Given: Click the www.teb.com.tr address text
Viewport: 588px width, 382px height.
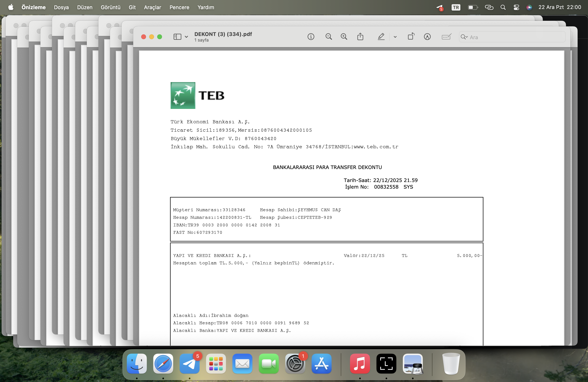Looking at the screenshot, I should pyautogui.click(x=376, y=147).
